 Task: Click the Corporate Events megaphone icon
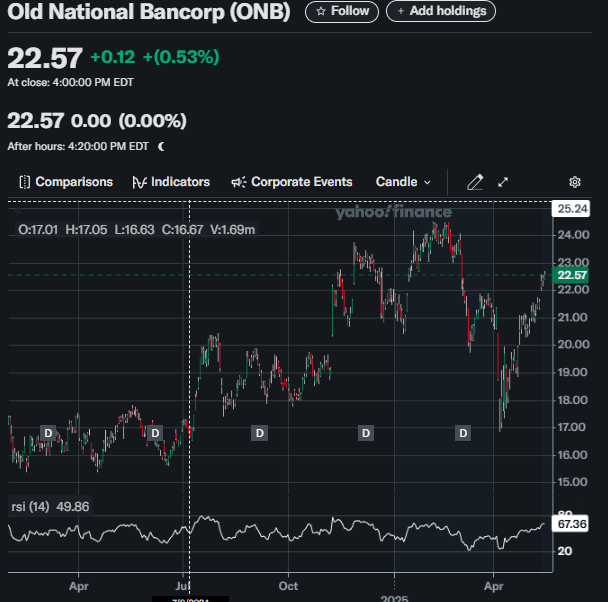[238, 182]
